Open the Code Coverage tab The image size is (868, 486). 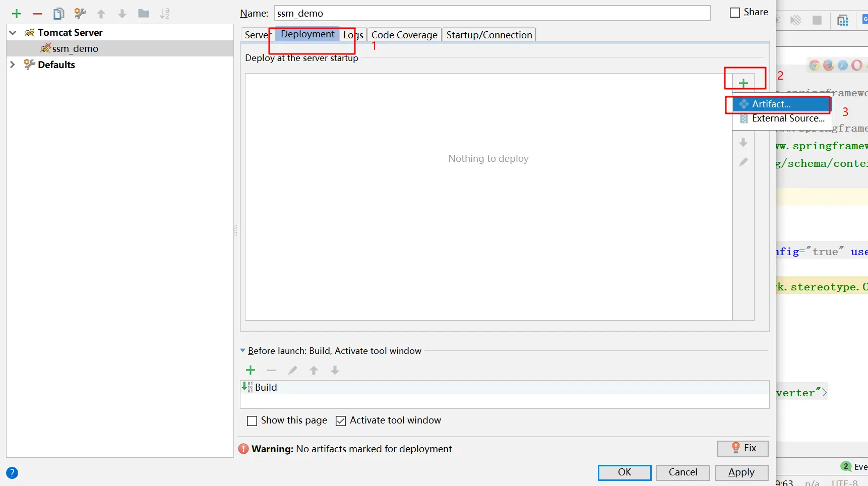click(404, 35)
